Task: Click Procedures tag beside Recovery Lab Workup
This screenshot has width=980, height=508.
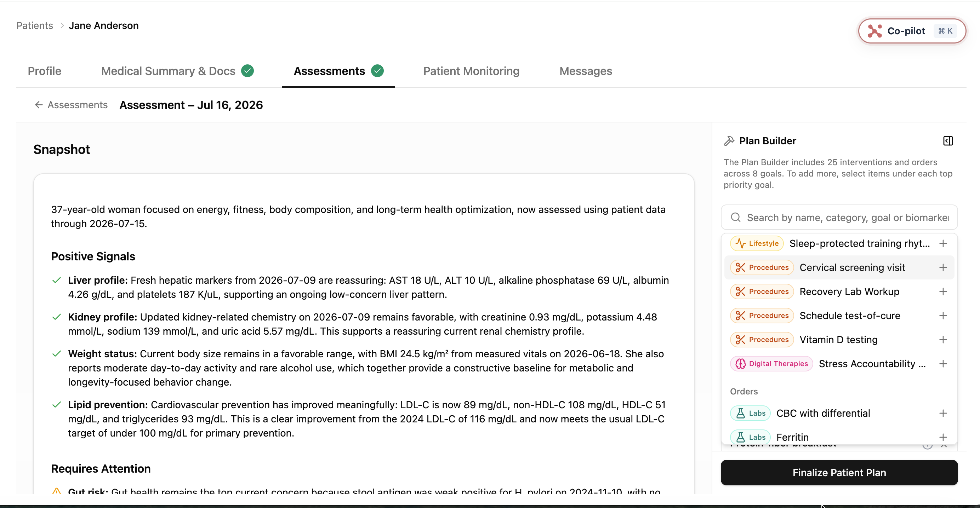Action: pyautogui.click(x=762, y=291)
